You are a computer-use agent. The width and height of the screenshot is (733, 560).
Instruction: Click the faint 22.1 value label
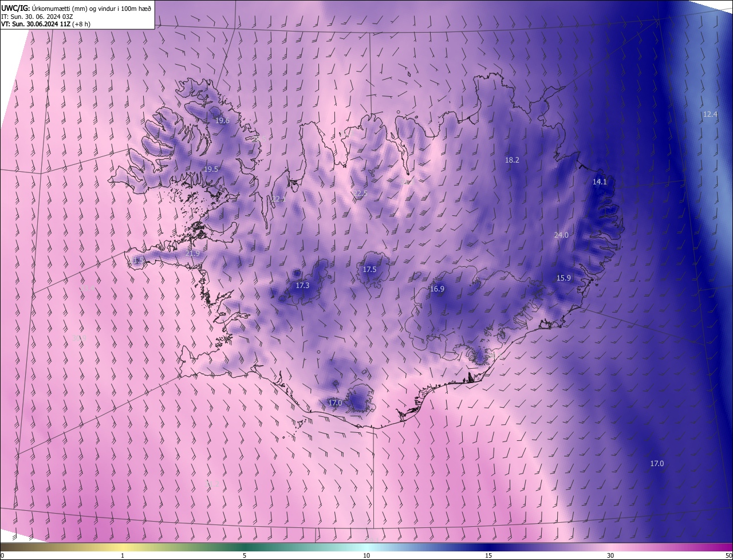click(x=278, y=199)
